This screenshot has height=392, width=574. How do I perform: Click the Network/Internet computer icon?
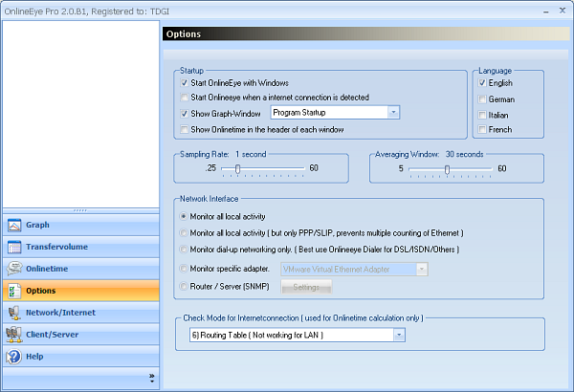[x=14, y=313]
